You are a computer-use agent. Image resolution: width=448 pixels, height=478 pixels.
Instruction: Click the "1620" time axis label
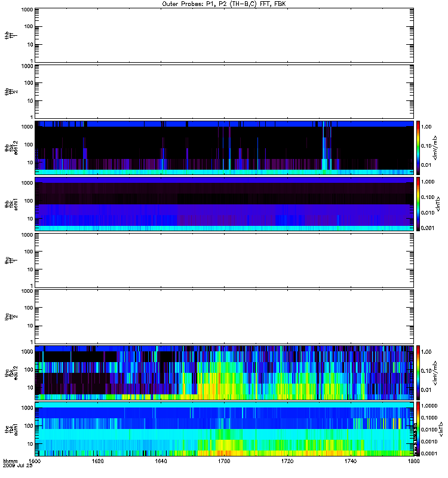[x=98, y=461]
